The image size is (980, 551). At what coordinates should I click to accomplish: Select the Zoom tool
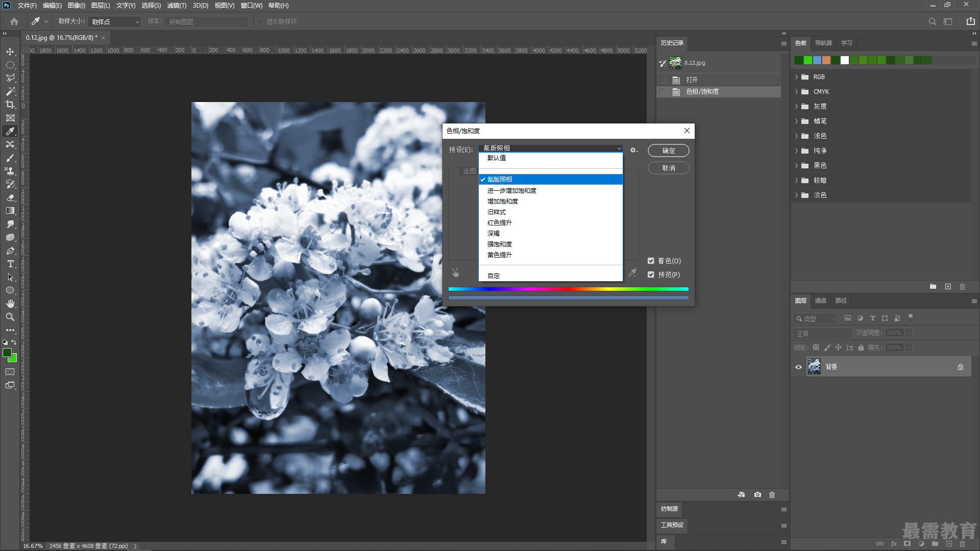pyautogui.click(x=10, y=317)
